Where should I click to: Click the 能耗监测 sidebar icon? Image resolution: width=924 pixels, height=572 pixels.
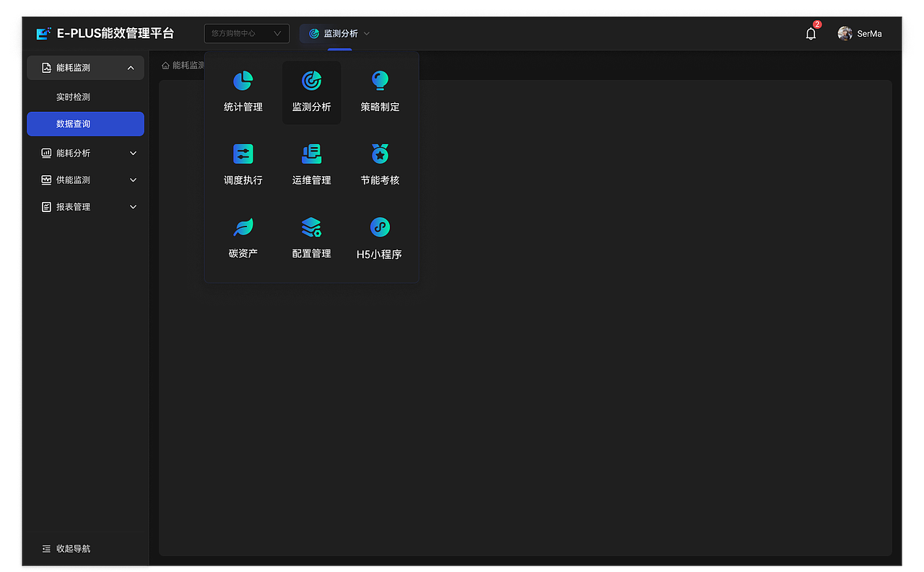coord(46,68)
